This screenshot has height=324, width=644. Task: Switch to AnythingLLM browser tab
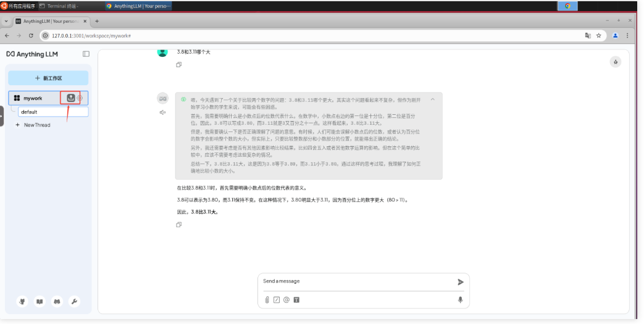[x=51, y=21]
